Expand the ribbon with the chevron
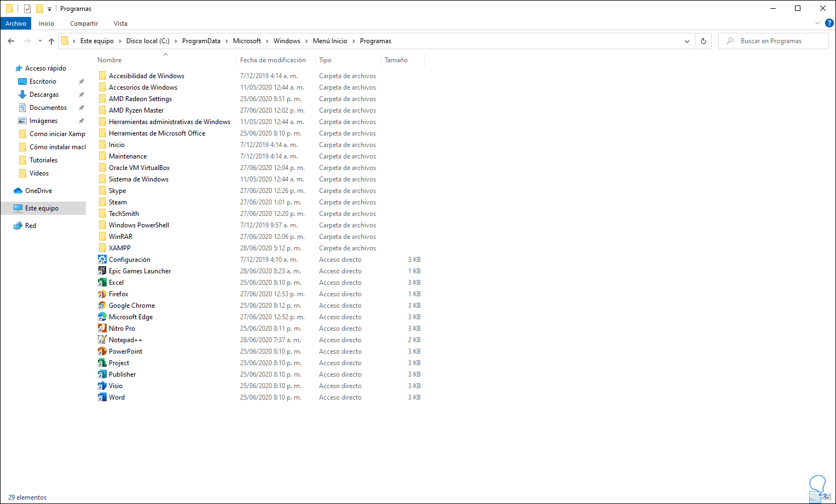 (x=817, y=24)
